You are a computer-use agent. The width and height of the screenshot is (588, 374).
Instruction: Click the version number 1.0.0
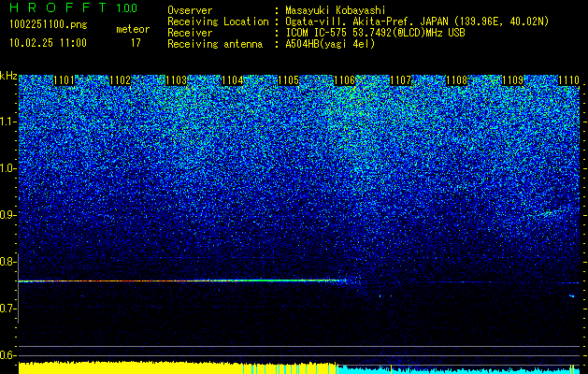pos(127,8)
